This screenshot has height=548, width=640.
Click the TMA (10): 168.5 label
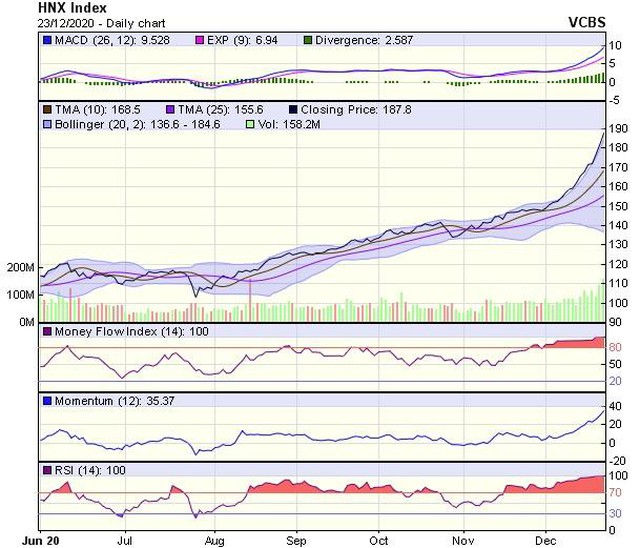coord(98,109)
